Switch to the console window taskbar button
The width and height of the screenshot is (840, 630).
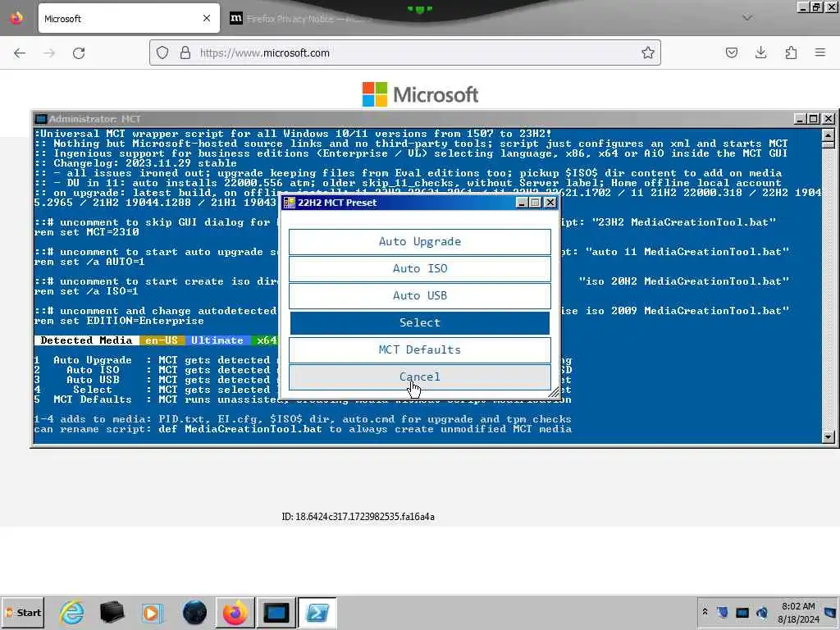(276, 613)
